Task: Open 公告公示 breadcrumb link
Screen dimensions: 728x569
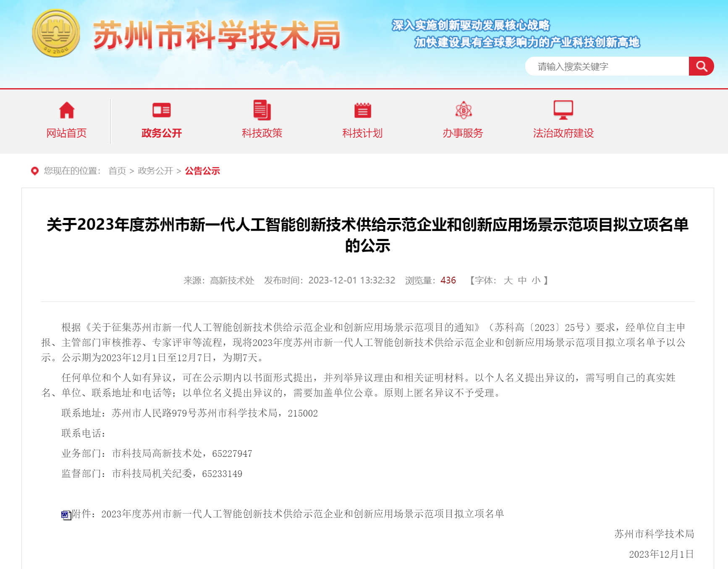Action: tap(202, 171)
